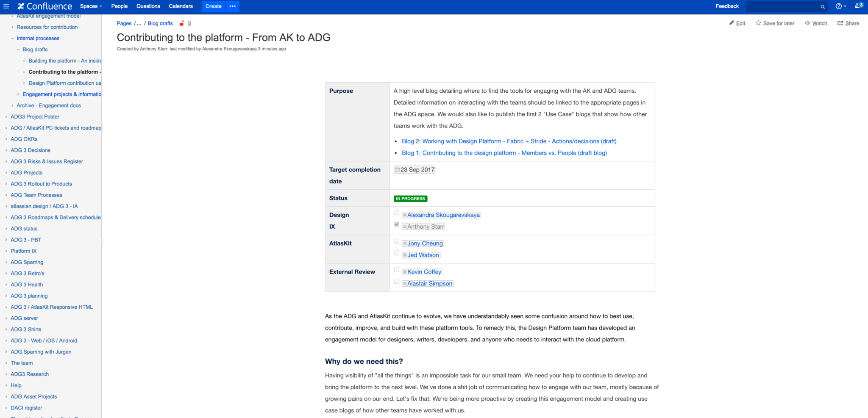Click the Feedback menu item
This screenshot has width=868, height=418.
coord(727,6)
